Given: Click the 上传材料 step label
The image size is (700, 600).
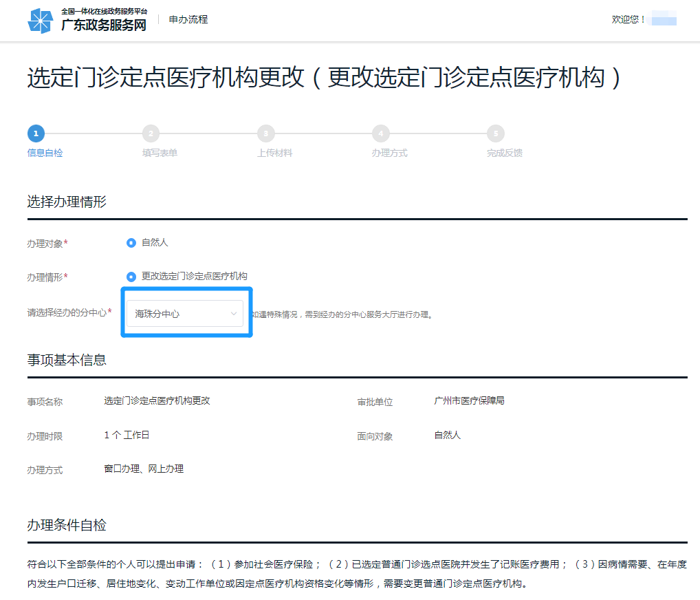Looking at the screenshot, I should click(x=274, y=153).
